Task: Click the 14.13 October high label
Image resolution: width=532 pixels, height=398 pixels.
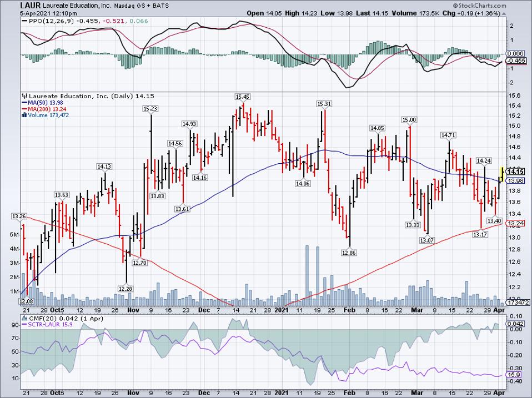Action: coord(104,167)
